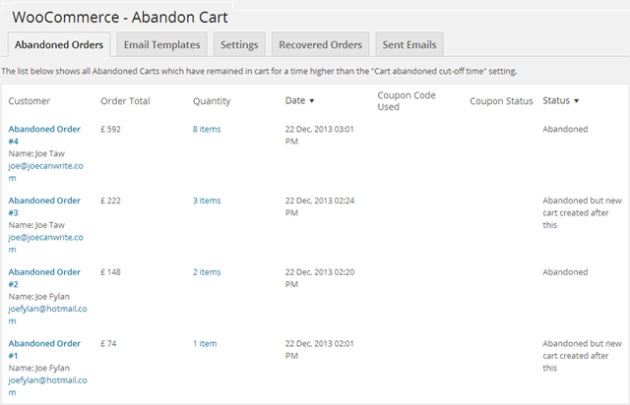The width and height of the screenshot is (630, 405).
Task: Open the Settings tab
Action: 239,45
